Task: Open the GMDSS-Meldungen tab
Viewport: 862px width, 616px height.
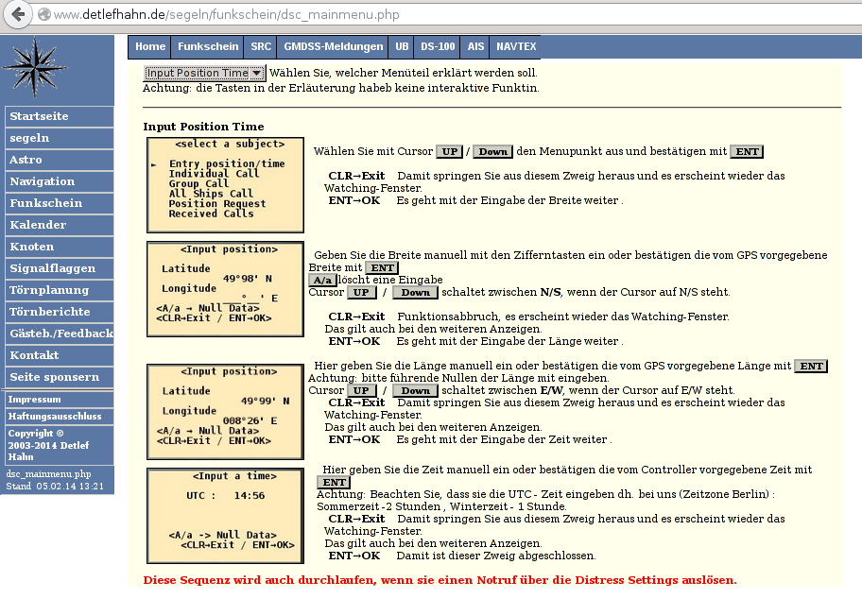Action: [333, 46]
